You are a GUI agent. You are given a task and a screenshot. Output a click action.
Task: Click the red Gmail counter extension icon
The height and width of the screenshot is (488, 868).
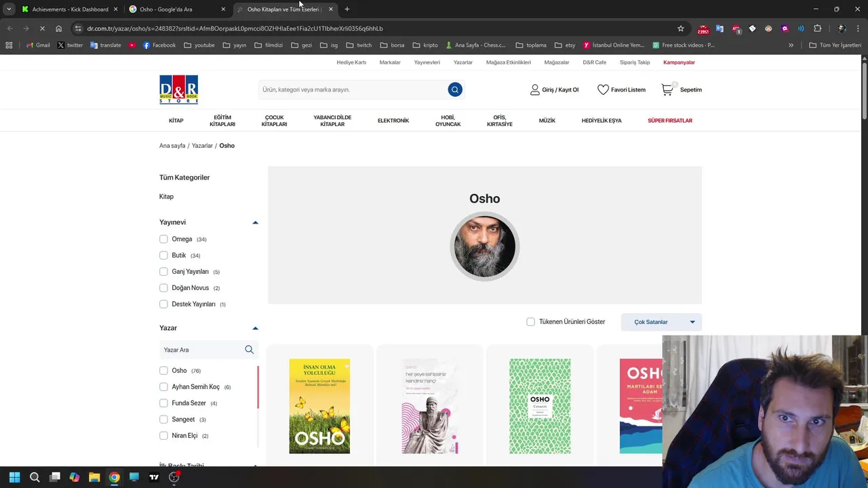tap(703, 28)
